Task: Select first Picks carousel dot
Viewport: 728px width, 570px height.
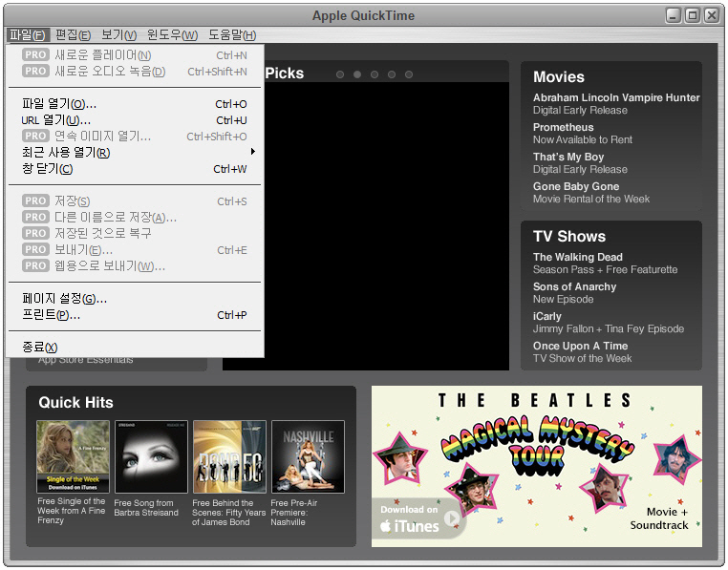Action: click(x=340, y=74)
